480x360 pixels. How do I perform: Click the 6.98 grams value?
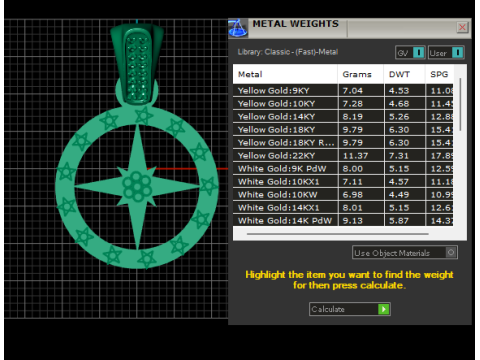pyautogui.click(x=352, y=195)
